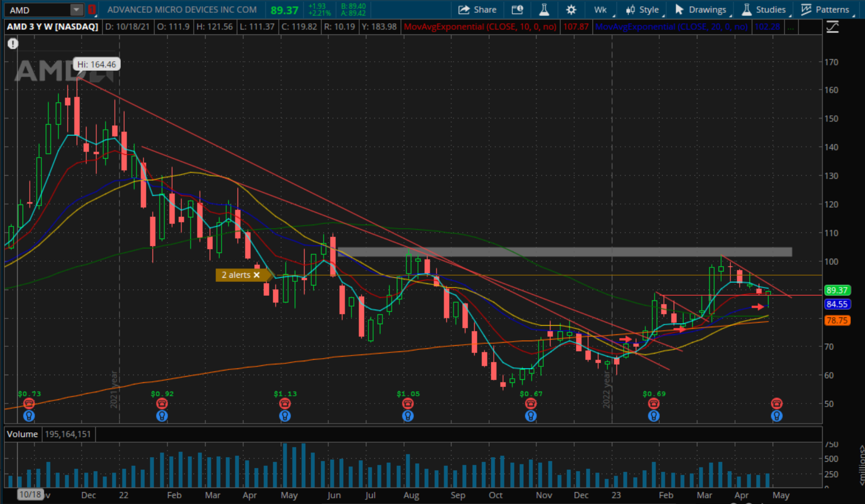Click the red 107.87 EMA value

[576, 27]
